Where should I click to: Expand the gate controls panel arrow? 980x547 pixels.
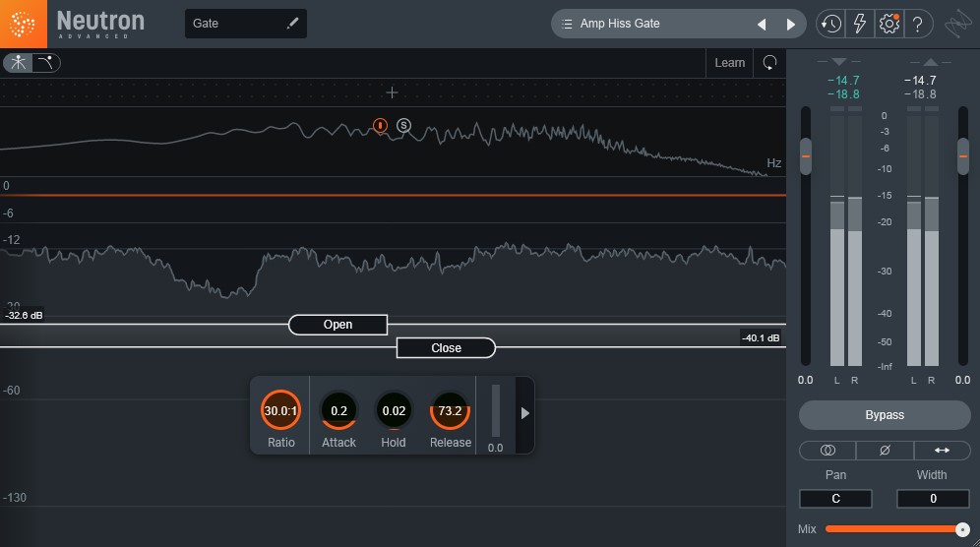pos(525,413)
